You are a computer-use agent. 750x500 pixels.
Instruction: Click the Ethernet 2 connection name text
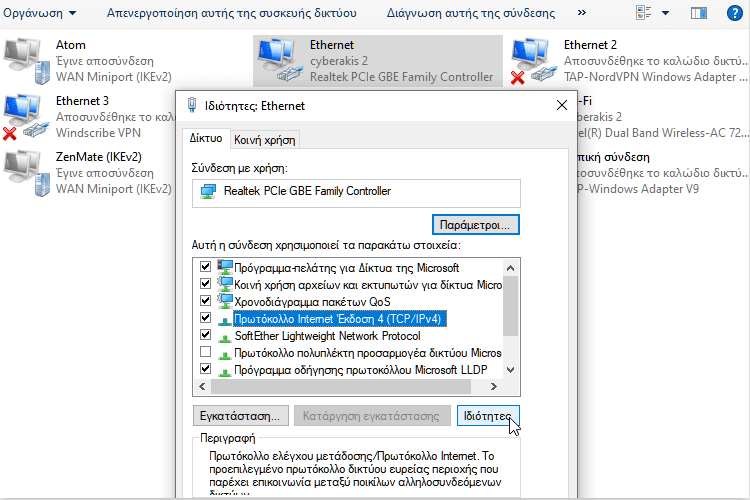(x=590, y=45)
